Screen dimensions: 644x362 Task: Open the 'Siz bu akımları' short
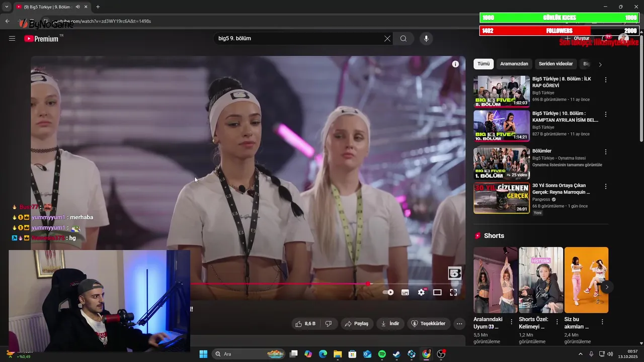[586, 280]
